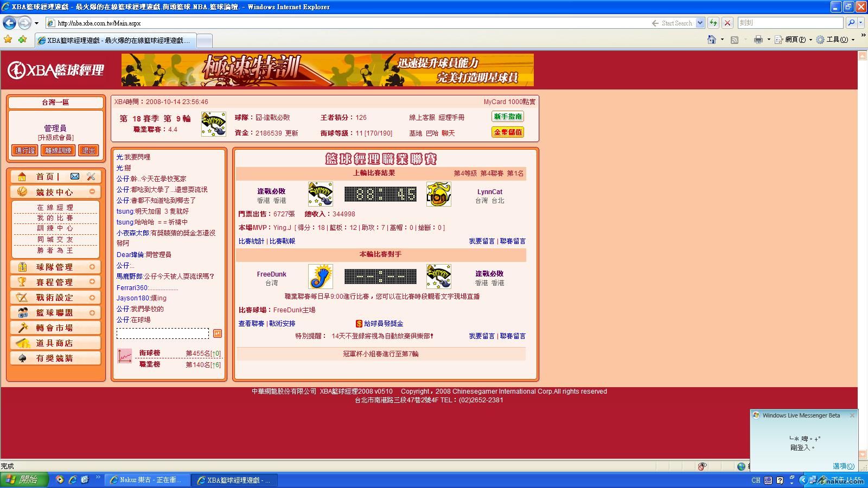Click the 極速特訓 banner advertisement
The image size is (868, 488).
[x=328, y=70]
